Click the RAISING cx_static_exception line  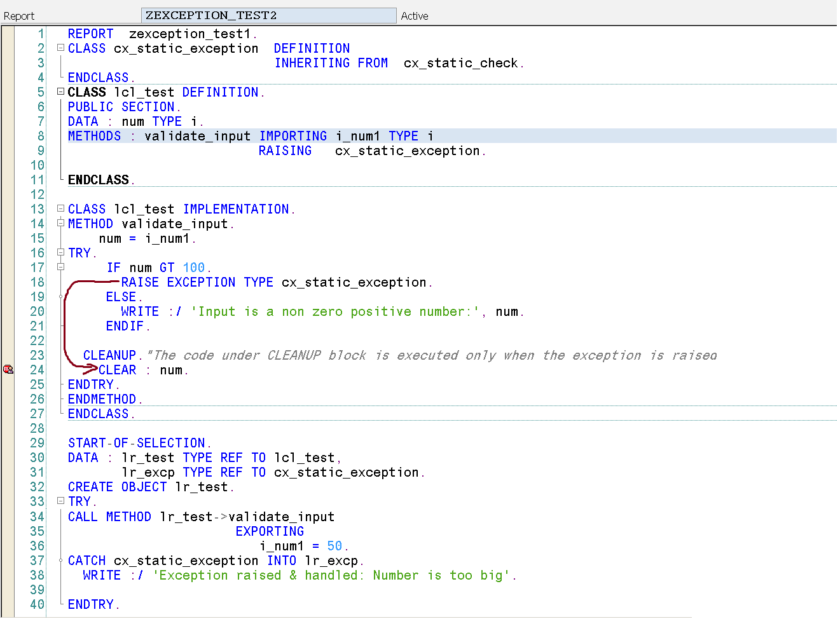click(x=372, y=151)
